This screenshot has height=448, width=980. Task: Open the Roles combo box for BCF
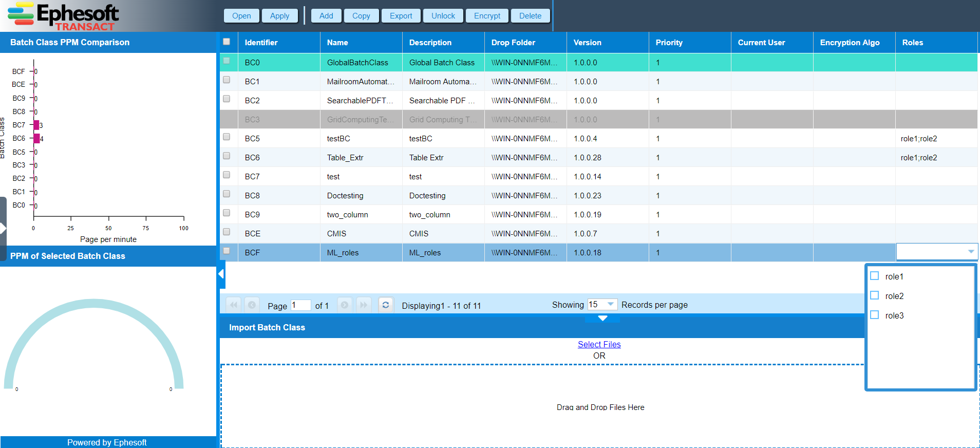tap(971, 252)
